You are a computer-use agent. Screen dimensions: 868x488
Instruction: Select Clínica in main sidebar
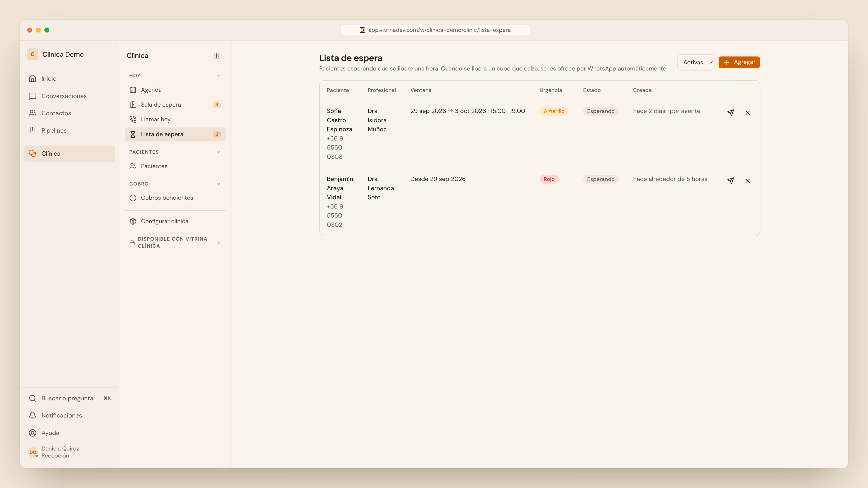[69, 154]
